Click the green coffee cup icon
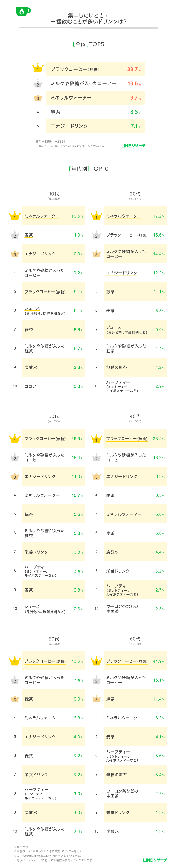Viewport: 177px width, 868px height. coord(22,11)
